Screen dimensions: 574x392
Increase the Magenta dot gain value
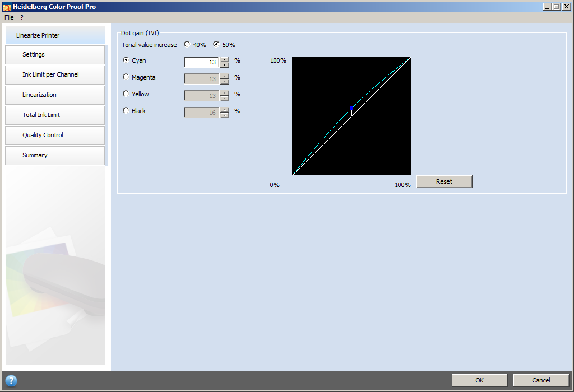(225, 76)
